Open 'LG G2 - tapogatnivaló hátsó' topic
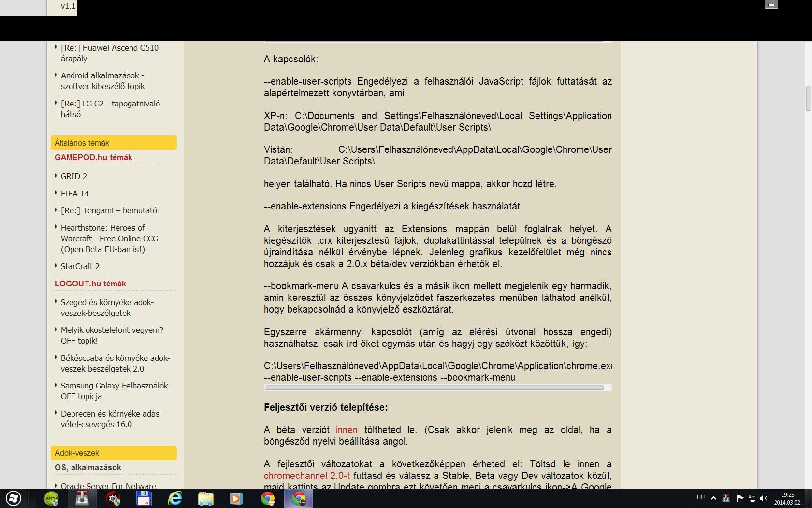This screenshot has height=508, width=812. coord(110,109)
